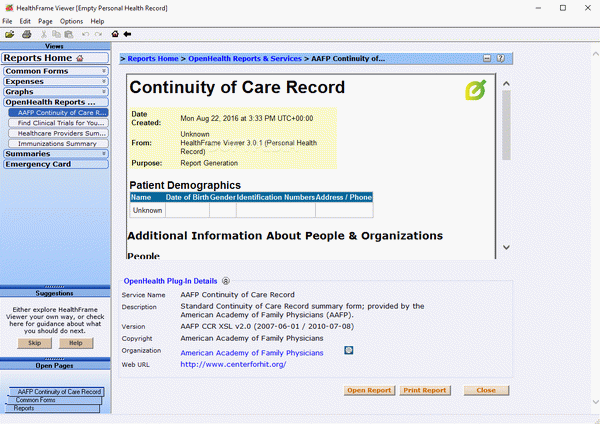600x424 pixels.
Task: Click main page scrollbar up arrow
Action: tap(595, 54)
